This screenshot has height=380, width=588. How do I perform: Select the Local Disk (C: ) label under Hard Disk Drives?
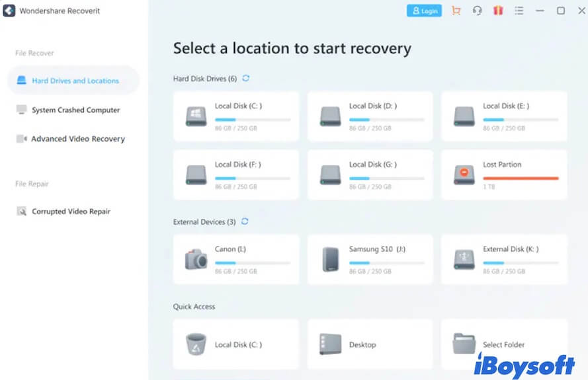click(239, 106)
